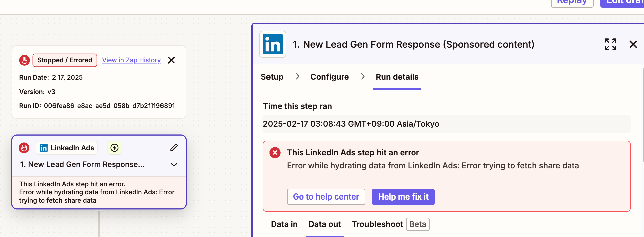Open the Run details tab
This screenshot has height=237, width=644.
coord(397,77)
